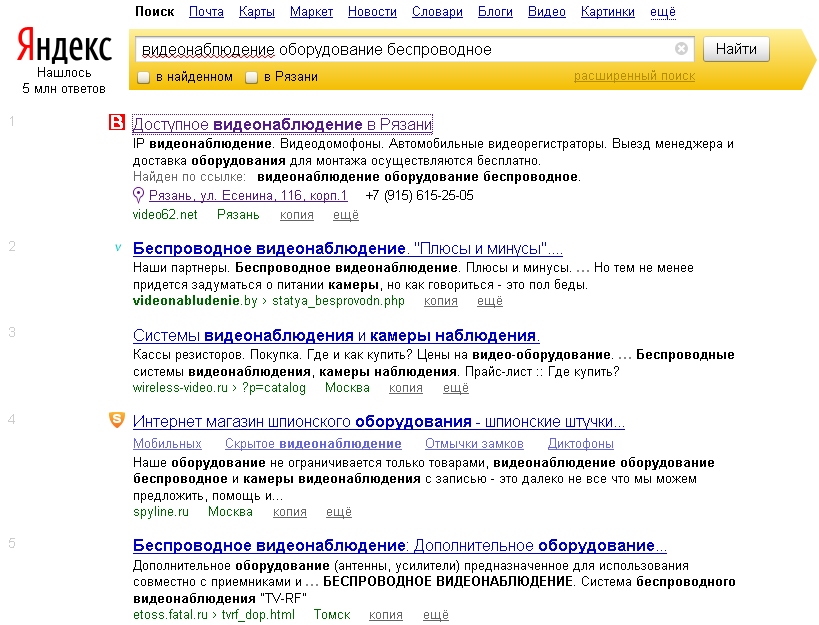
Task: Check the "в Рязани" filter
Action: pyautogui.click(x=251, y=76)
